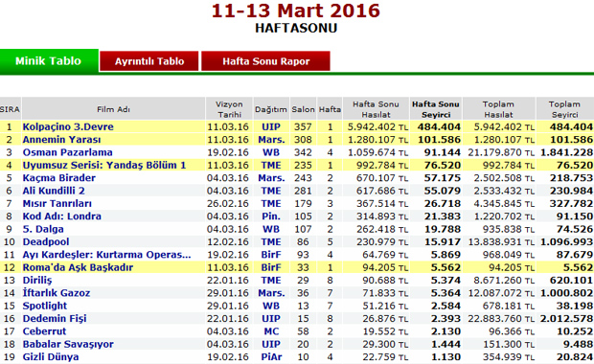Click TME distributor in Deadpool row
Screen dimensions: 594x364
pos(271,242)
